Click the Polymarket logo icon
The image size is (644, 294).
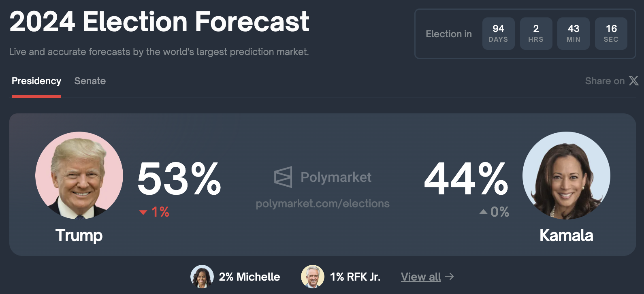point(283,177)
